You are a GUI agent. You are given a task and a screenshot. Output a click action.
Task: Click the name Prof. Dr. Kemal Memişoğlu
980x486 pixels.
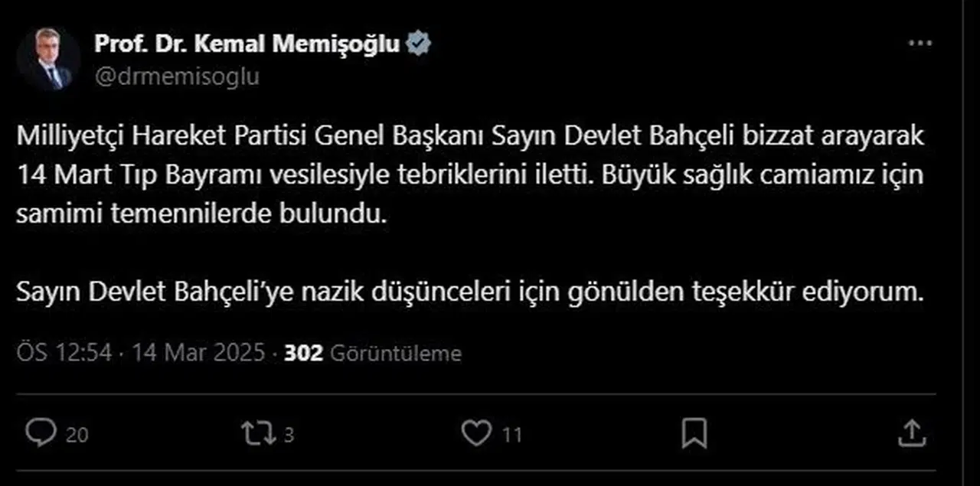247,44
